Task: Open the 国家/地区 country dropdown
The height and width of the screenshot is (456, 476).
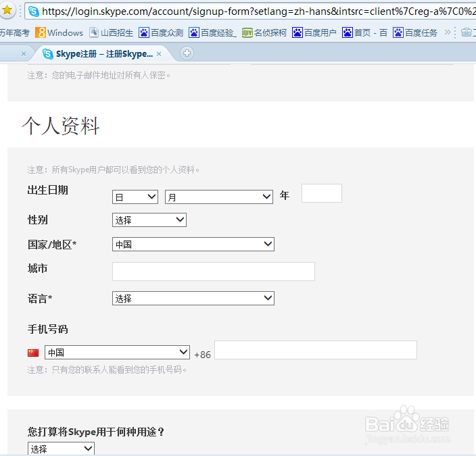Action: (x=193, y=245)
